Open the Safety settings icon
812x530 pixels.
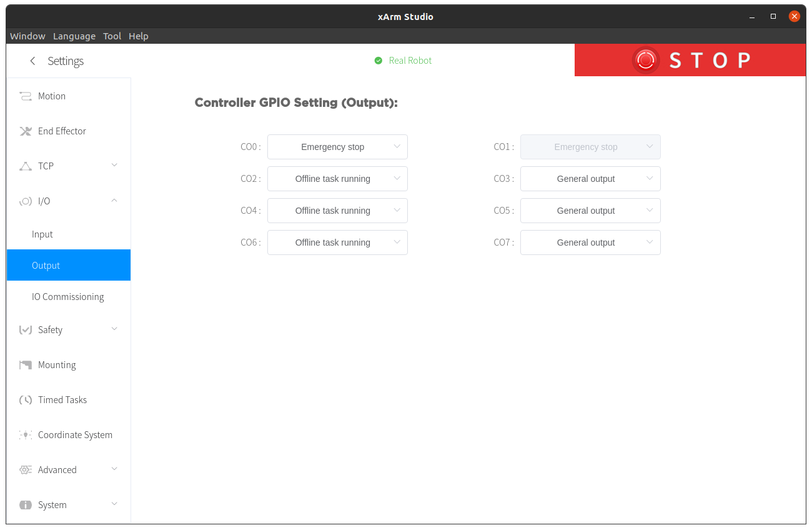[25, 329]
